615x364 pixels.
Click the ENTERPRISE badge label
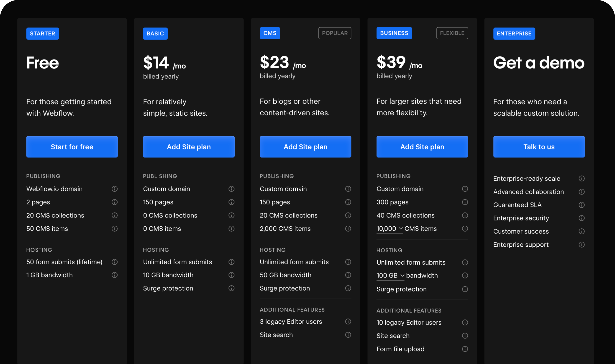coord(514,33)
